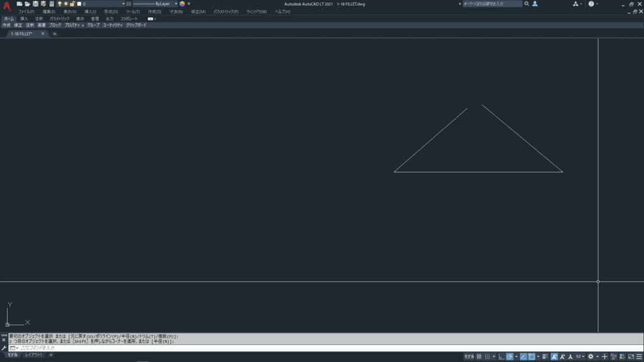Expand the プロパティ ribbon panel
This screenshot has width=644, height=362.
pos(74,25)
